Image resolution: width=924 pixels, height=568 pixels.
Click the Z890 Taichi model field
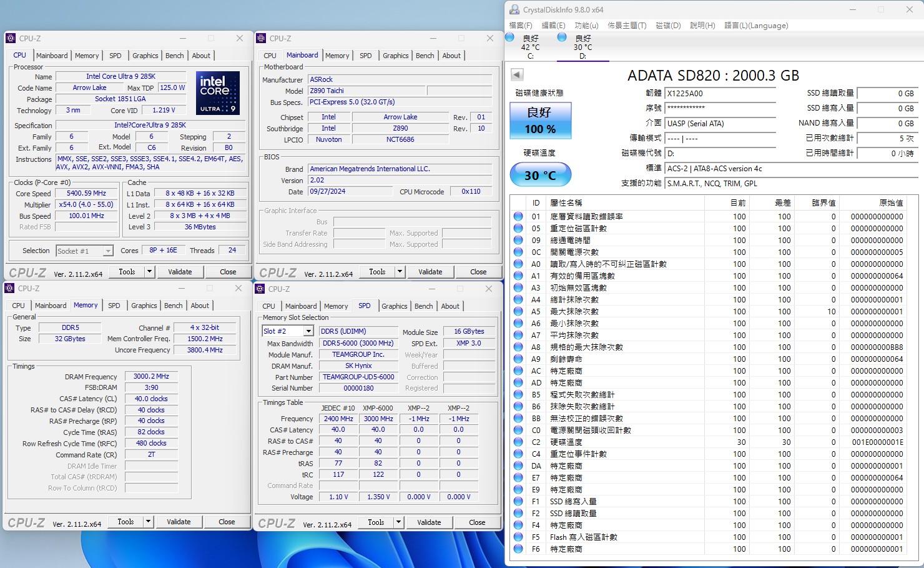366,91
